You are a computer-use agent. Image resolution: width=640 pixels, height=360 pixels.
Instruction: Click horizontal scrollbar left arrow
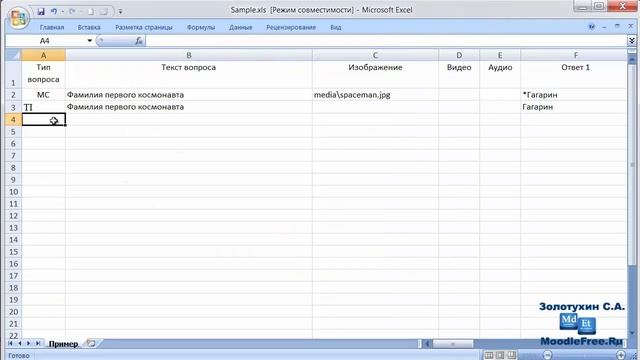point(427,344)
